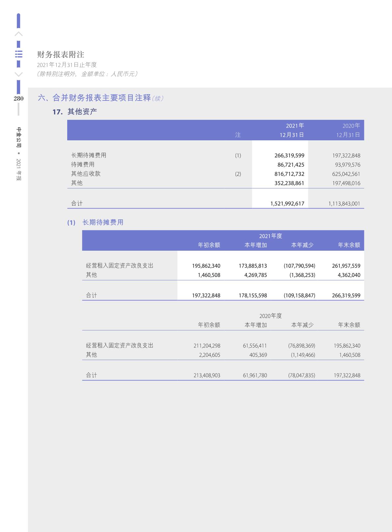Click the next page down arrow
Screen dimensions: 392x532
pyautogui.click(x=19, y=74)
